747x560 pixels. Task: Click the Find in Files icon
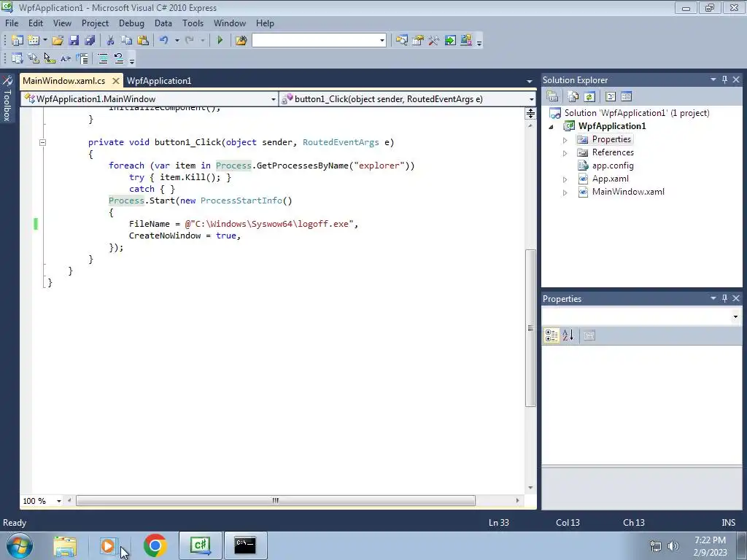pos(241,41)
